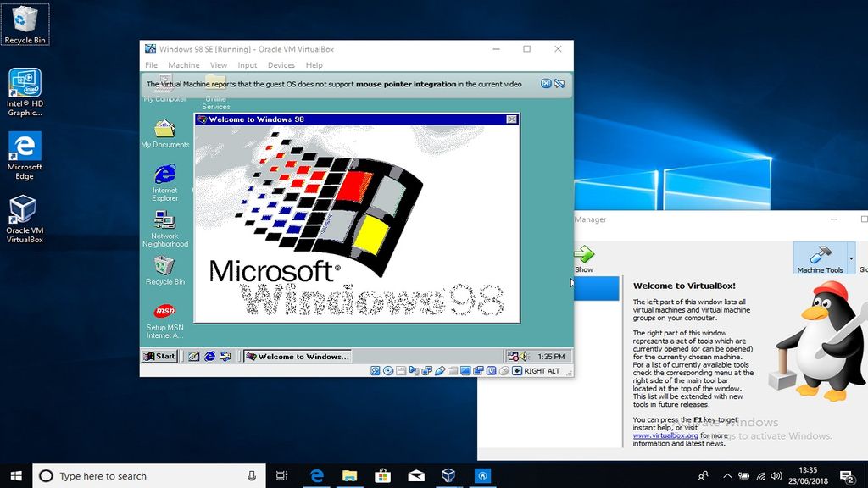Click the video capture icon in the VM status bar
Screen dimensions: 868x488
point(478,371)
